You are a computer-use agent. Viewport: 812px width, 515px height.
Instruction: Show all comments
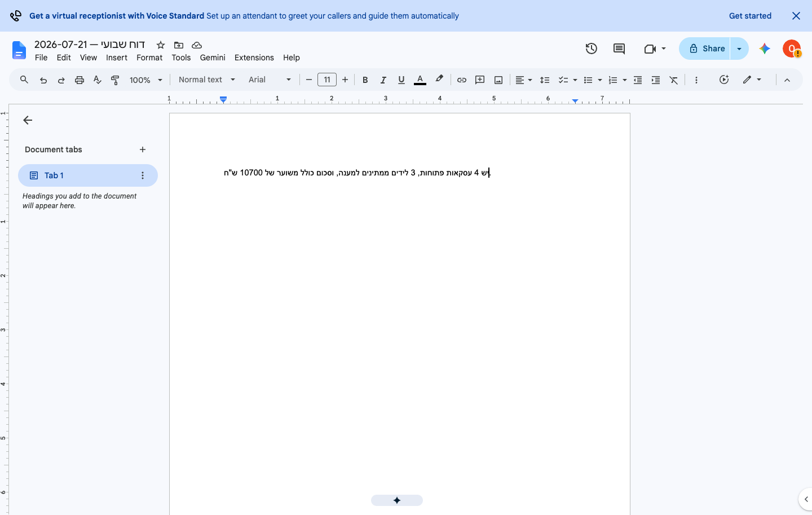coord(619,49)
